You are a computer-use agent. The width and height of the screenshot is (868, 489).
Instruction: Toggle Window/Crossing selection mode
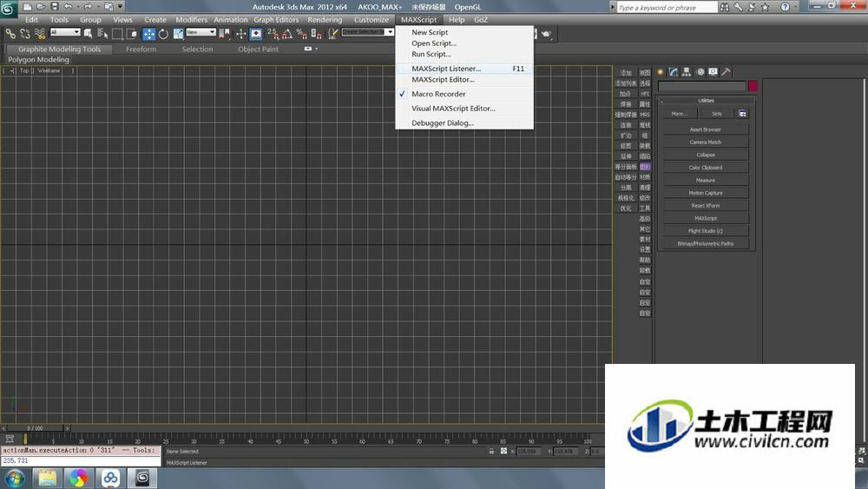132,34
